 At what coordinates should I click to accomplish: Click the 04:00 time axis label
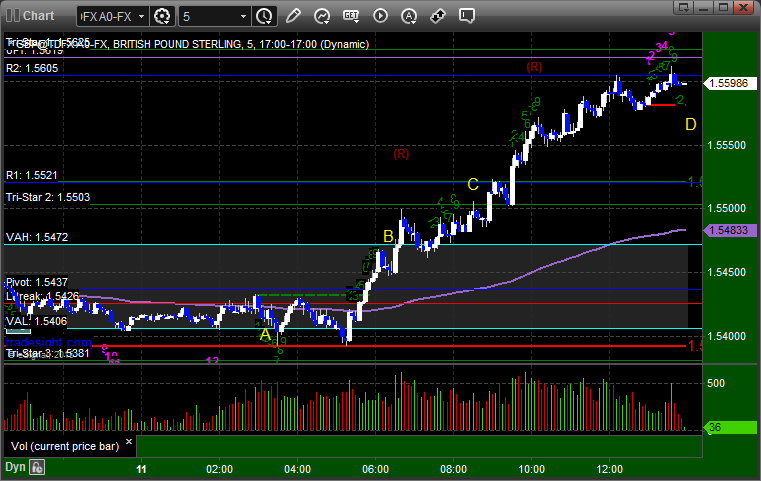[298, 469]
